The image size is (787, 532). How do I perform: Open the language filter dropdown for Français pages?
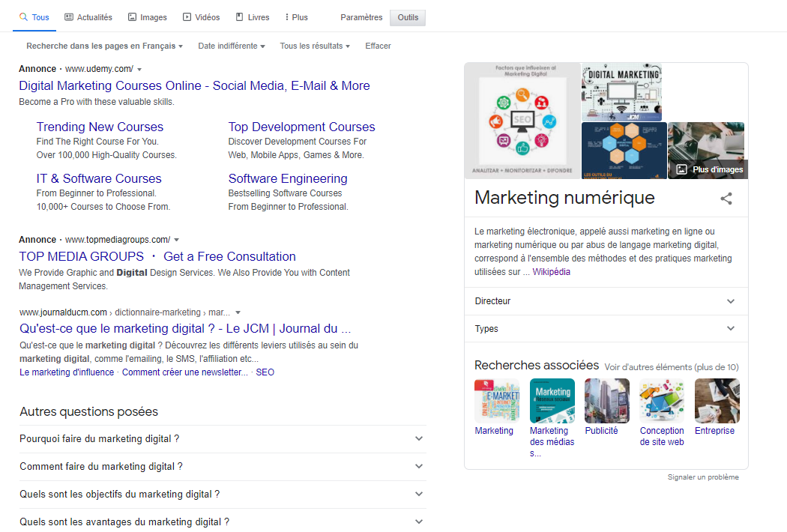104,46
